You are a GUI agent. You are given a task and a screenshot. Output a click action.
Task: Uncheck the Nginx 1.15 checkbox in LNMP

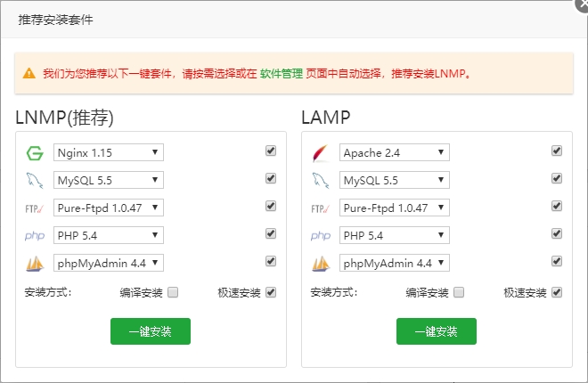pos(271,151)
